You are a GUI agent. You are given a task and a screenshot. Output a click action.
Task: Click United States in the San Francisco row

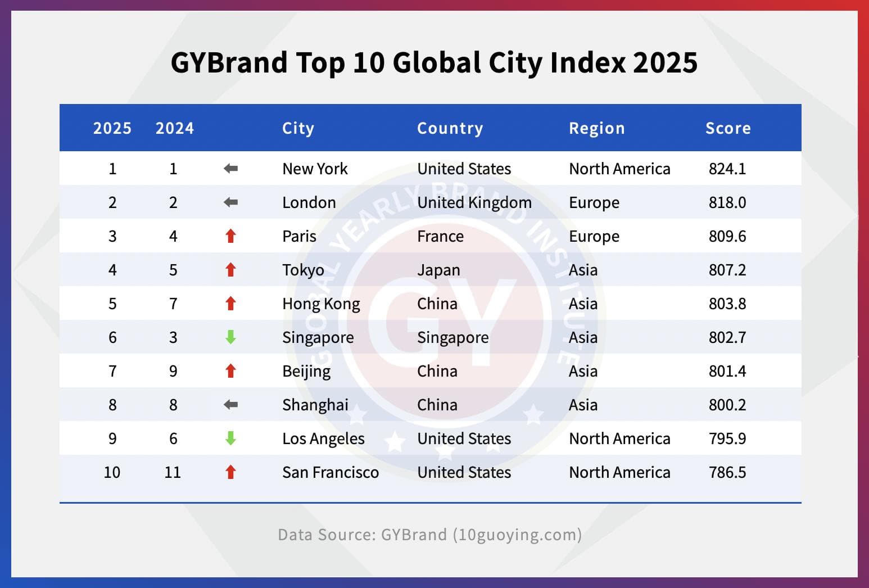click(x=464, y=472)
